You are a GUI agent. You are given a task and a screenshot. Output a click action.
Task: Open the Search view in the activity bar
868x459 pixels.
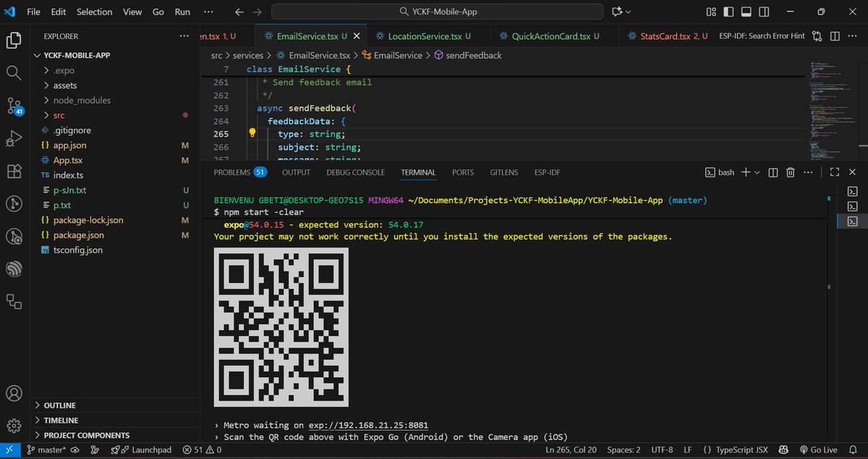[13, 72]
